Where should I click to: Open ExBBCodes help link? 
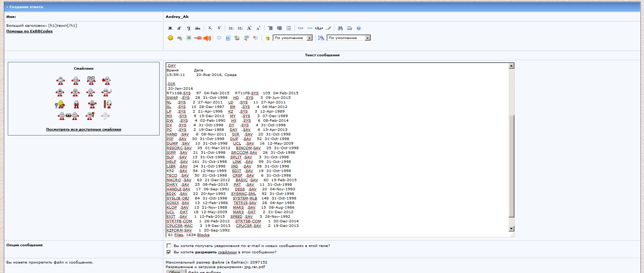tap(29, 31)
